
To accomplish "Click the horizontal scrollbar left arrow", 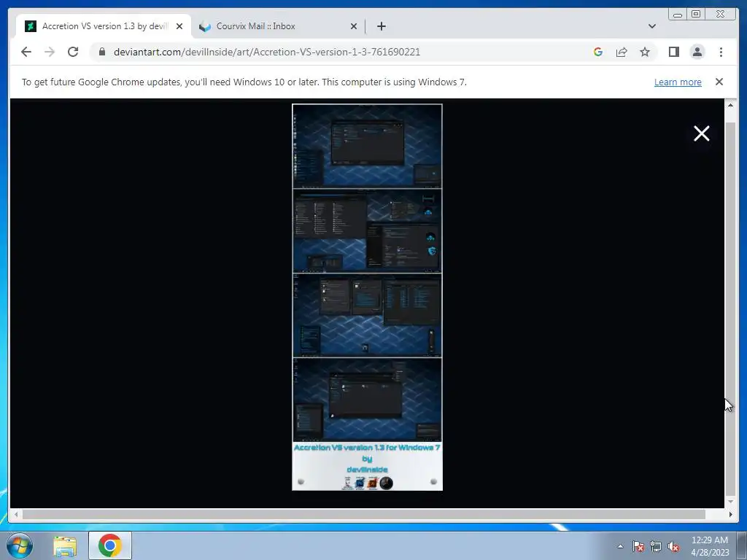I will [16, 514].
